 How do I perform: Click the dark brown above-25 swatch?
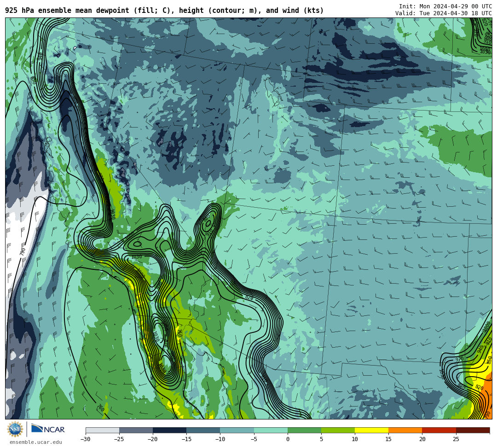pyautogui.click(x=473, y=430)
